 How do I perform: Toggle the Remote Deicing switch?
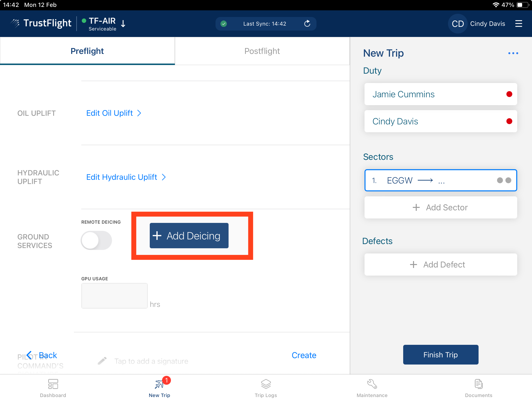[x=96, y=240]
